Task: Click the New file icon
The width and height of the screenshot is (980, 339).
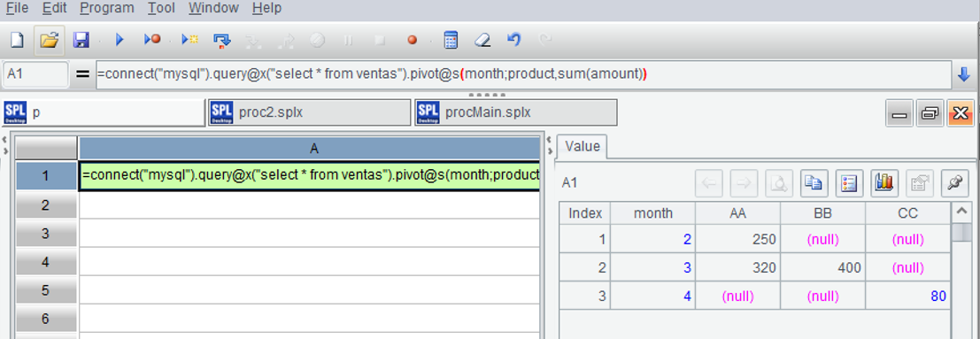Action: pyautogui.click(x=17, y=41)
